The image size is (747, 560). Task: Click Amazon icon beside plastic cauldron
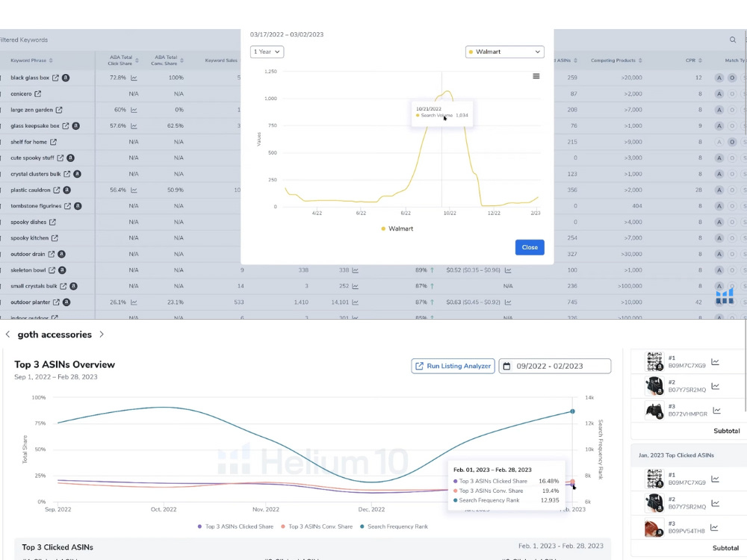[67, 190]
